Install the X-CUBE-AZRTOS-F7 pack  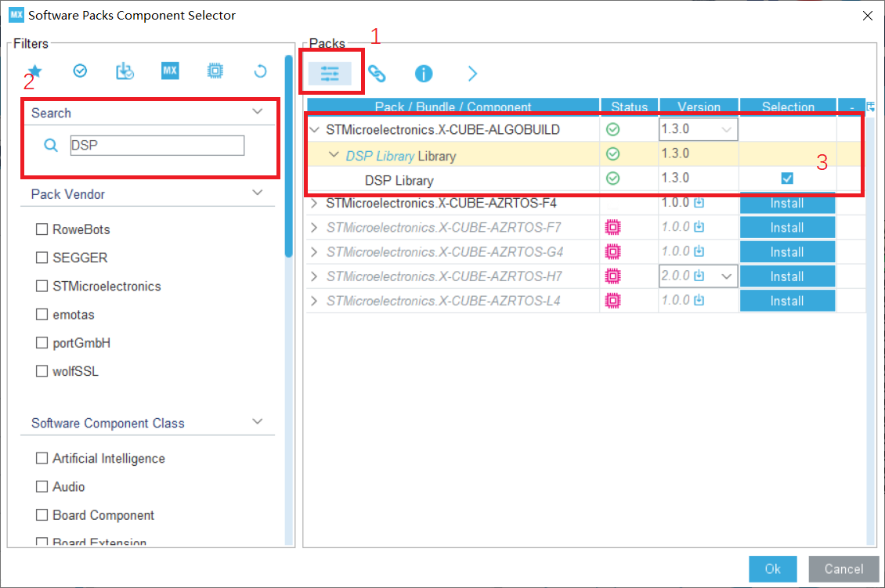click(787, 227)
